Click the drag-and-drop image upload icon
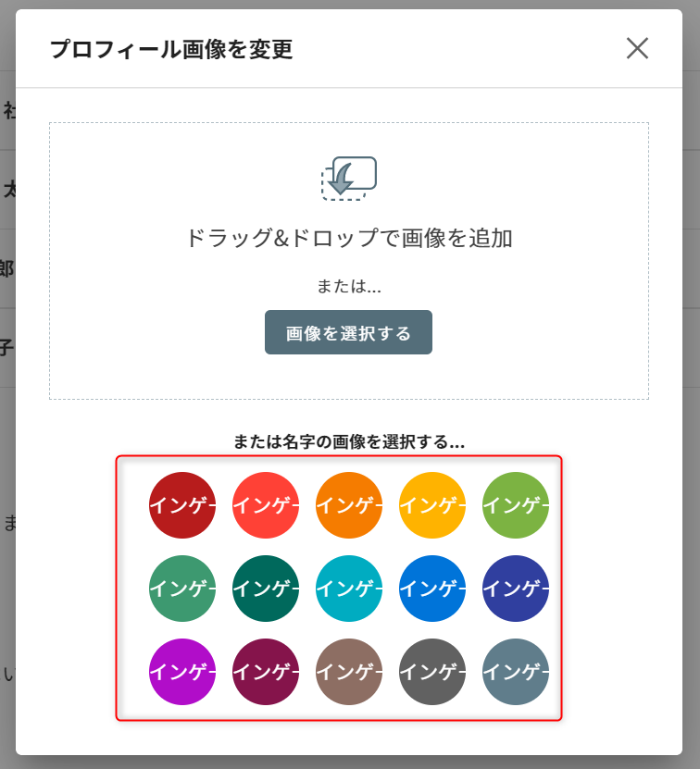This screenshot has height=769, width=700. [x=349, y=177]
